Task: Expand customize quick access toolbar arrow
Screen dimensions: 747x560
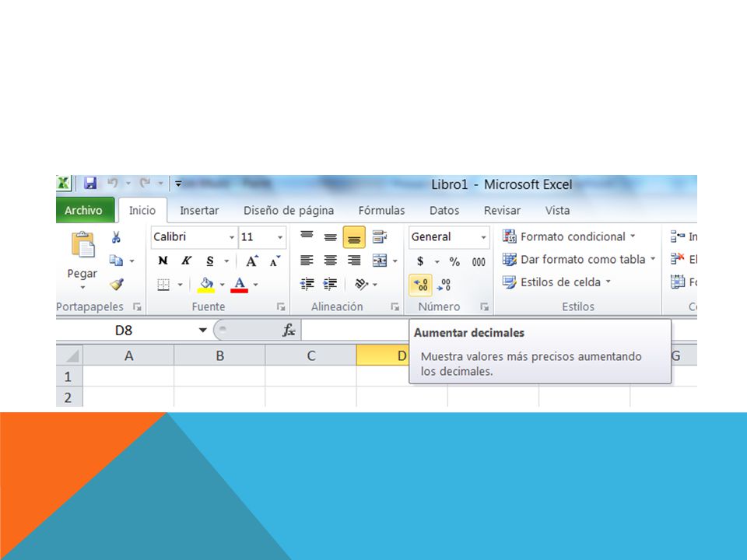Action: tap(177, 183)
